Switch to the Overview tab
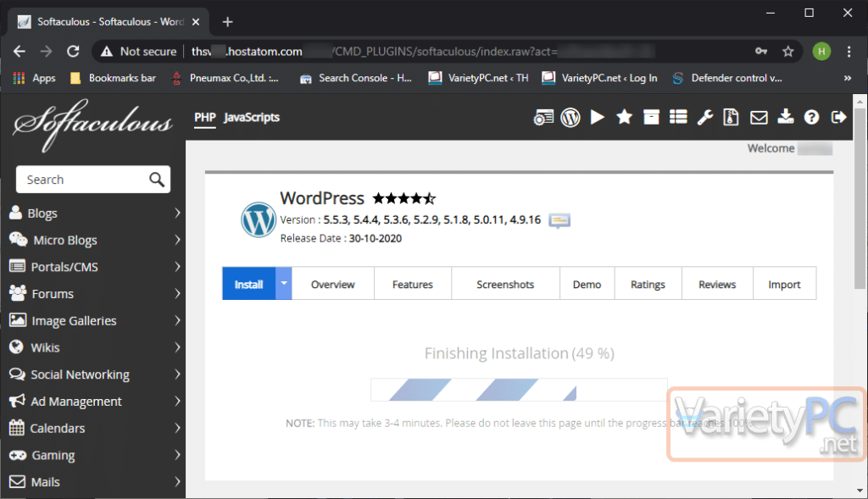 [332, 285]
